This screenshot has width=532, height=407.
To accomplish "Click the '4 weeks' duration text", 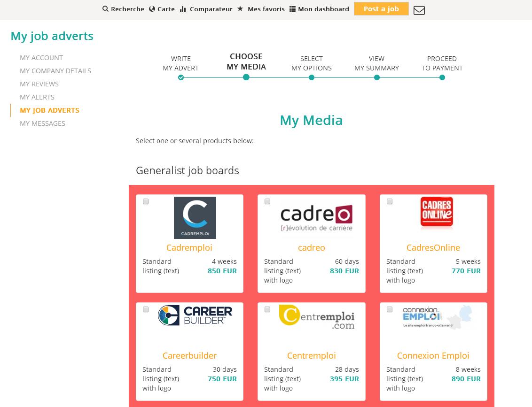I will (x=224, y=261).
